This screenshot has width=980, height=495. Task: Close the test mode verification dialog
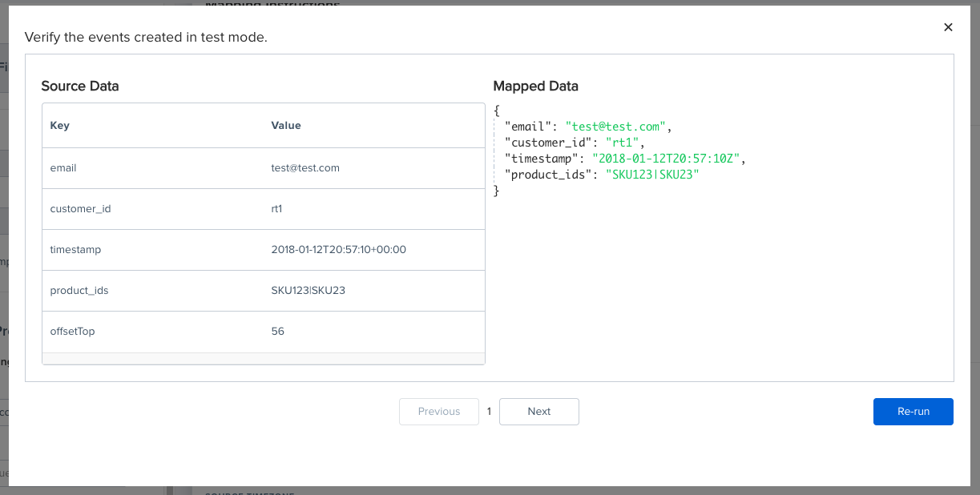948,27
